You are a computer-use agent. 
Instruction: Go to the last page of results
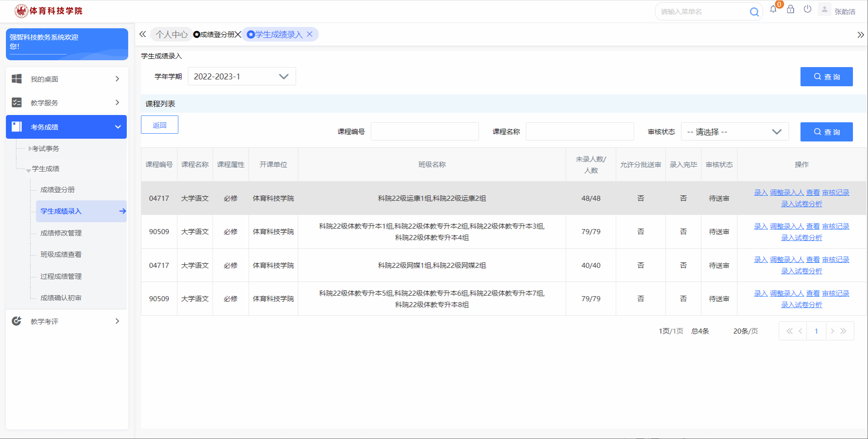point(843,331)
